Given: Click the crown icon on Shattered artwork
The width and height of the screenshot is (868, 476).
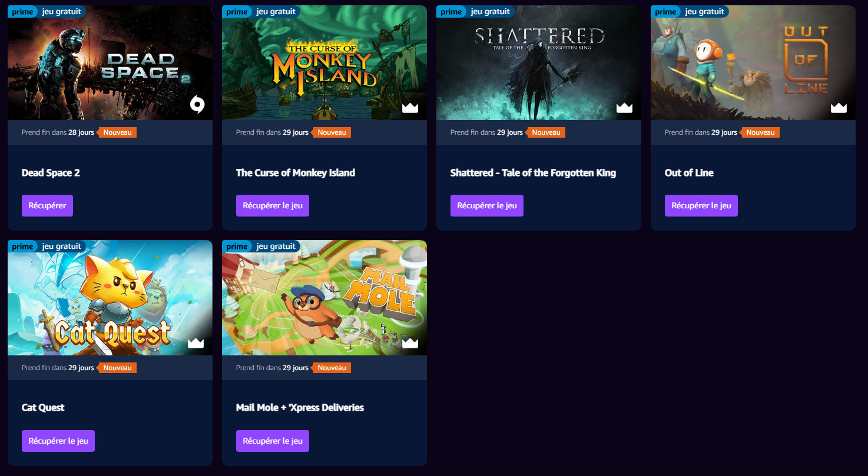Looking at the screenshot, I should tap(624, 108).
